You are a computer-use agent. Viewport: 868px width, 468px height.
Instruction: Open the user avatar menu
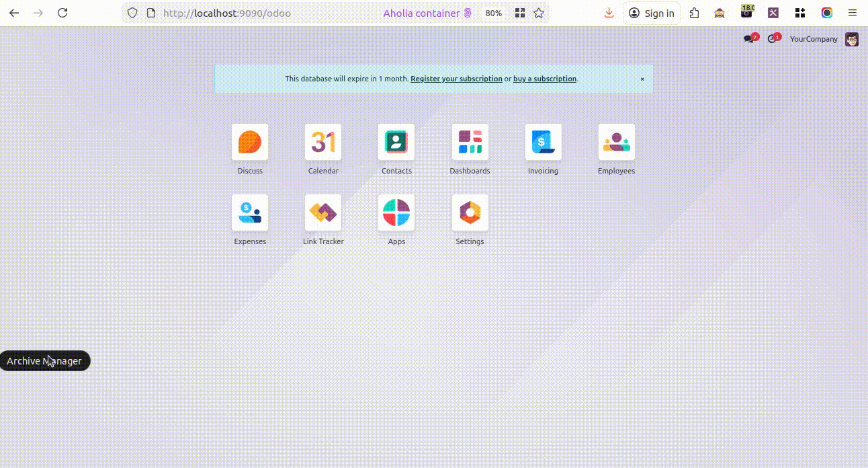tap(851, 39)
